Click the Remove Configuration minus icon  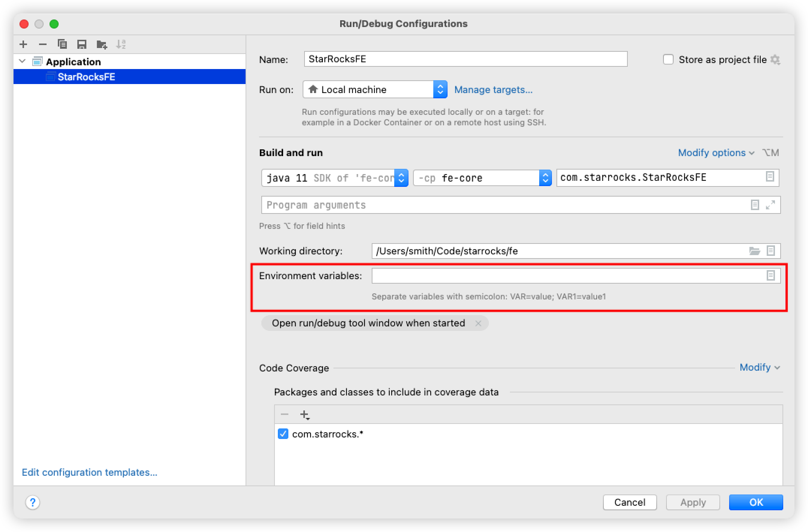coord(43,44)
